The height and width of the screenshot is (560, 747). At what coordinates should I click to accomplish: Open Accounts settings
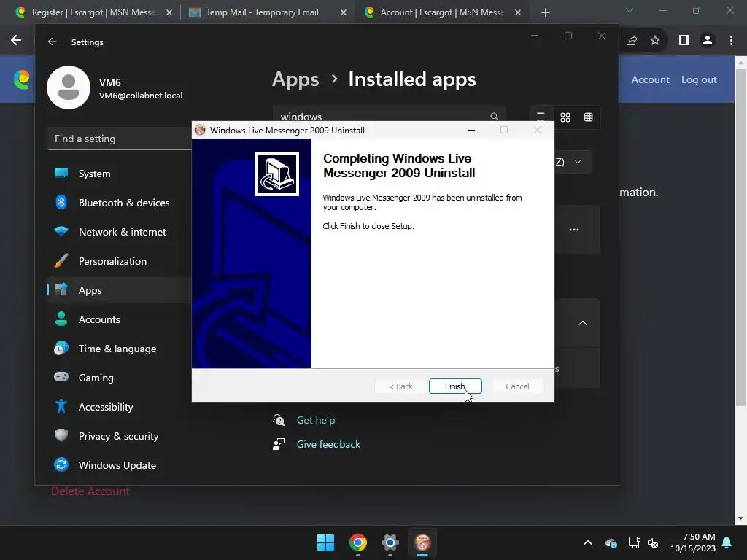[119, 319]
